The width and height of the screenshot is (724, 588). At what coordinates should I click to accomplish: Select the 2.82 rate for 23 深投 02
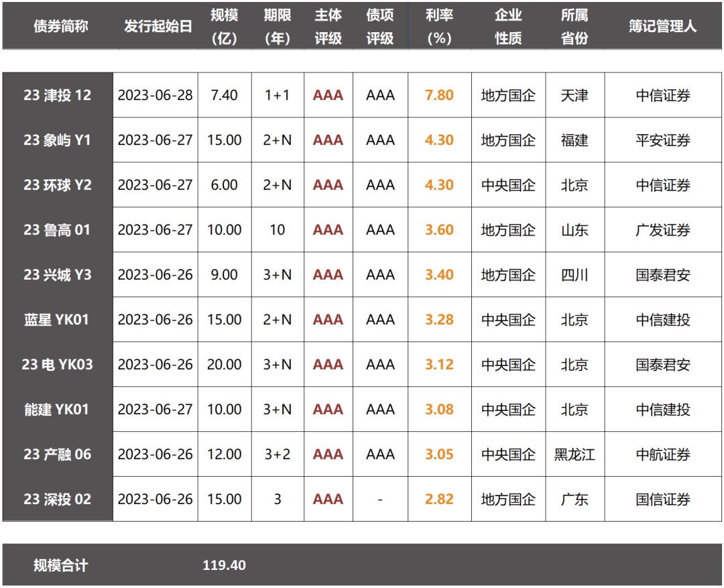[439, 499]
